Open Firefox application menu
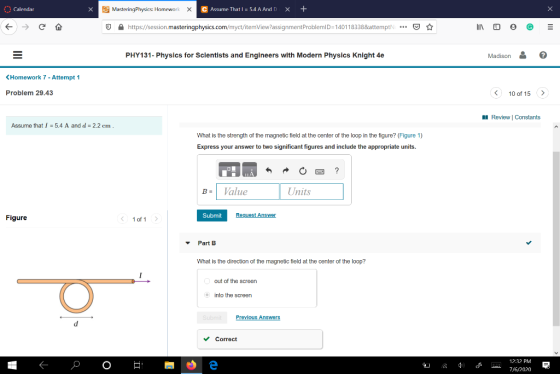This screenshot has width=560, height=374. (x=550, y=27)
